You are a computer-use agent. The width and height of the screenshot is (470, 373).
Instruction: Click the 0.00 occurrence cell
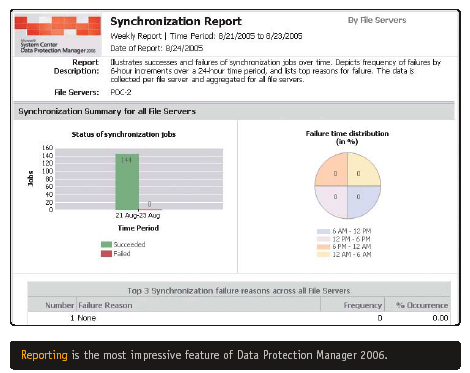point(440,318)
